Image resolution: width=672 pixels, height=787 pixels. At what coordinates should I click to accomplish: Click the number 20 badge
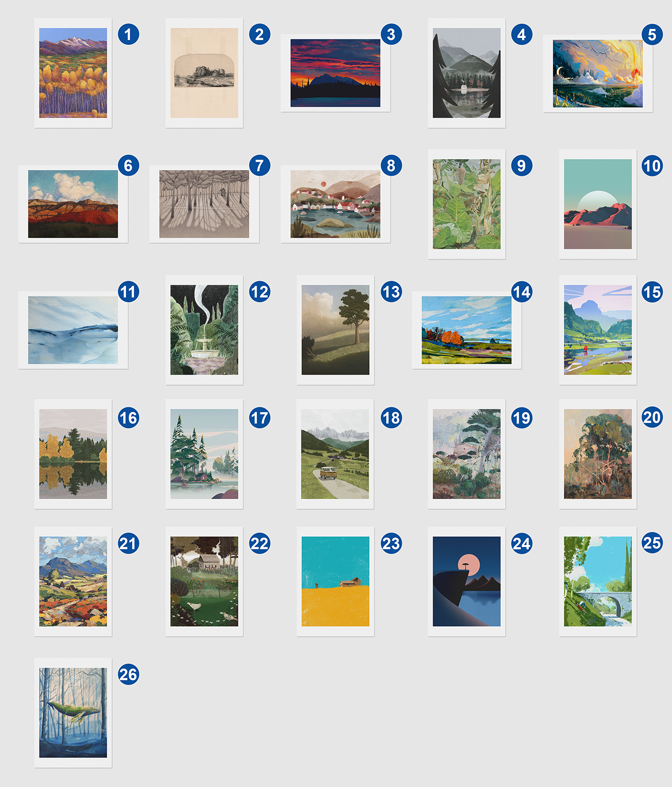click(652, 417)
